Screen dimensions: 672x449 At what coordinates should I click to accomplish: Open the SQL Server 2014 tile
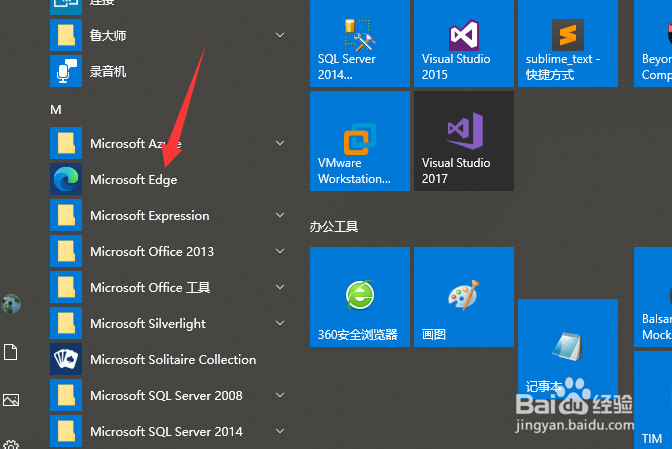tap(360, 43)
